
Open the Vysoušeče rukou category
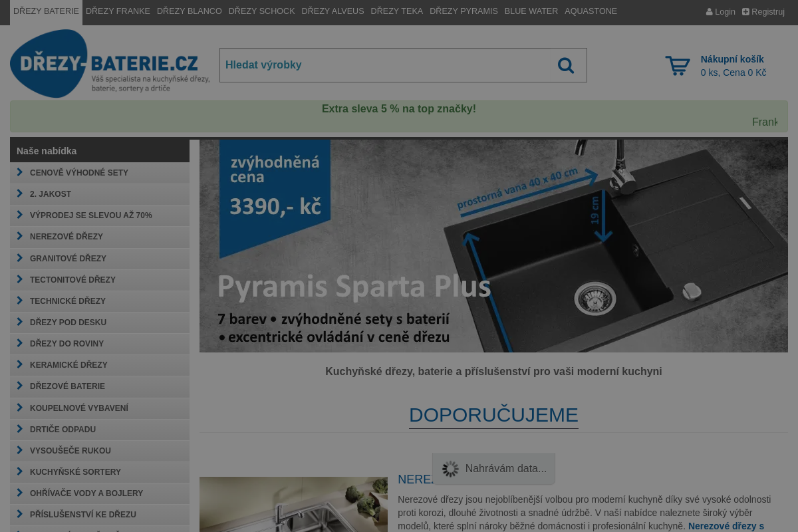point(100,450)
